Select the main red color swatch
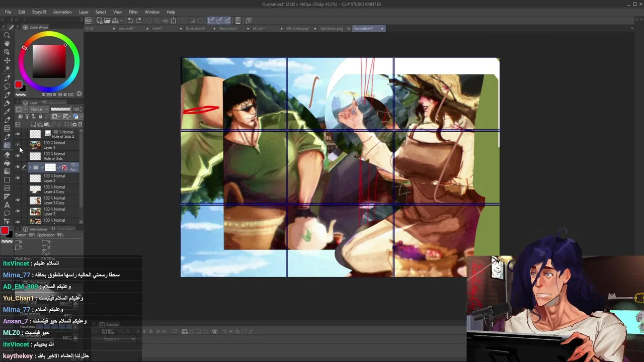This screenshot has width=644, height=362. click(18, 84)
